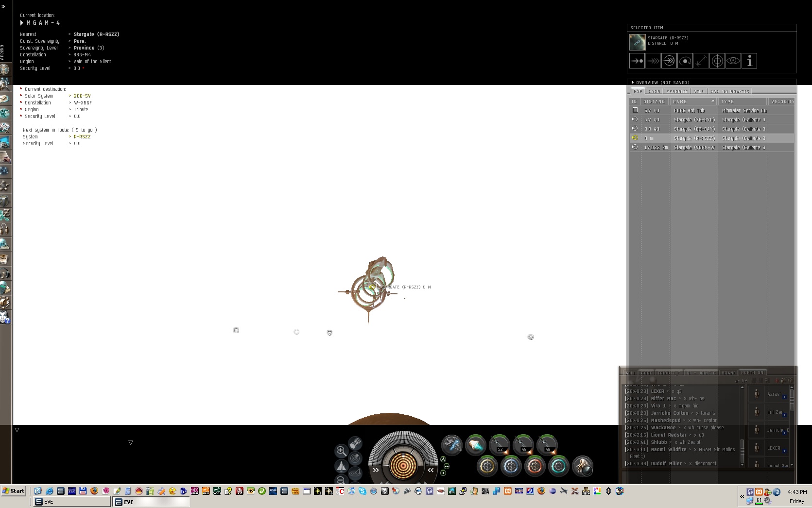The width and height of the screenshot is (812, 508).
Task: Toggle the red member list view icon in chat
Action: coord(776,380)
